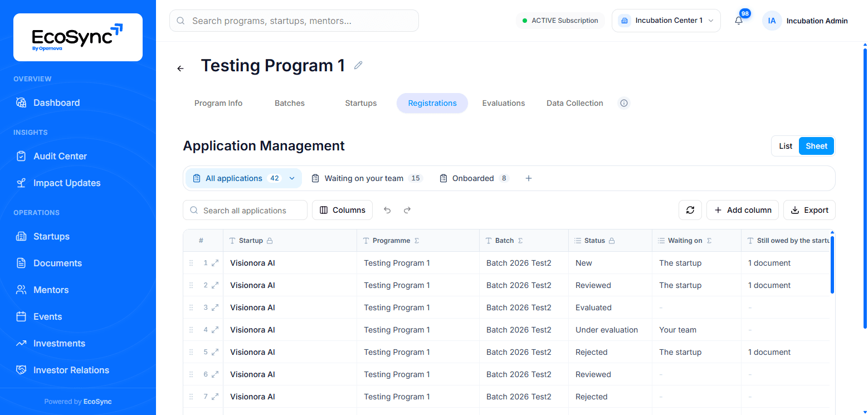868x415 pixels.
Task: Click the "Under evaluation" status cell
Action: 610,330
